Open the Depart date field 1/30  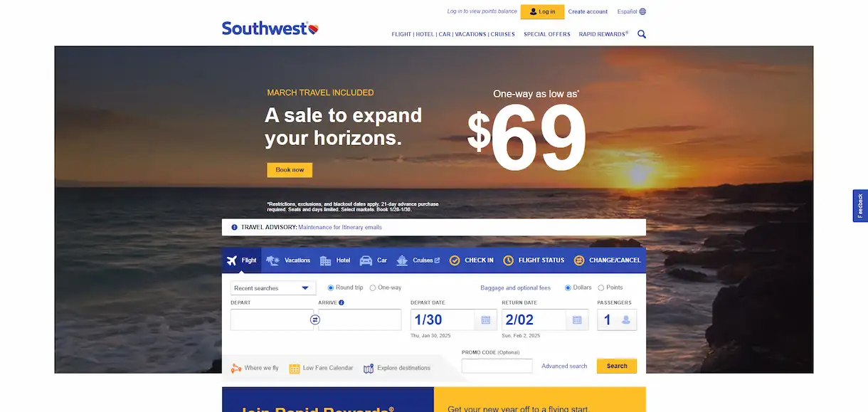tap(443, 320)
